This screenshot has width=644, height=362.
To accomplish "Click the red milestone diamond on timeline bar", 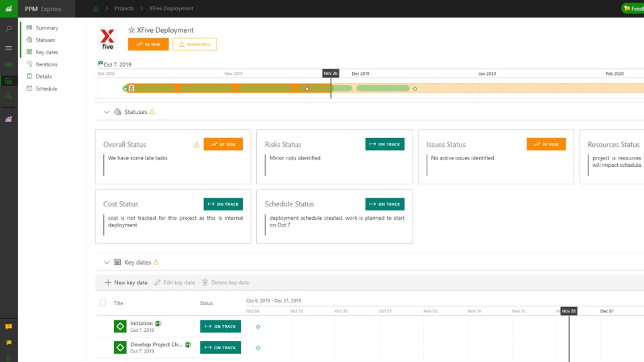I will click(307, 88).
